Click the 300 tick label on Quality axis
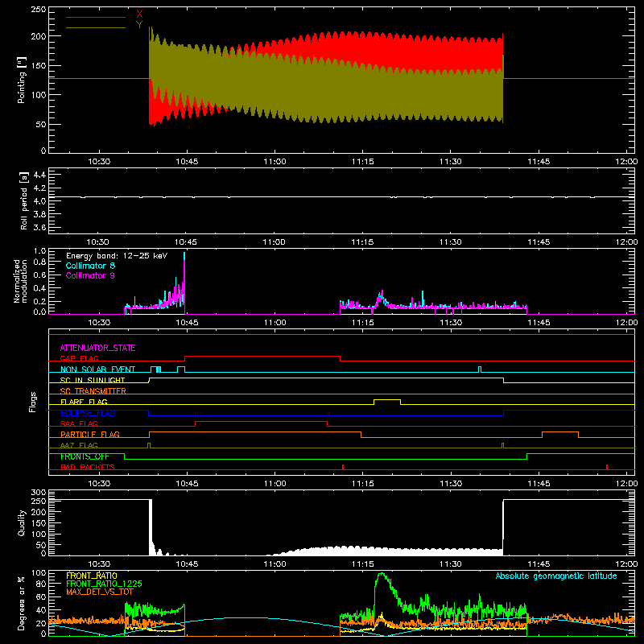 click(38, 493)
